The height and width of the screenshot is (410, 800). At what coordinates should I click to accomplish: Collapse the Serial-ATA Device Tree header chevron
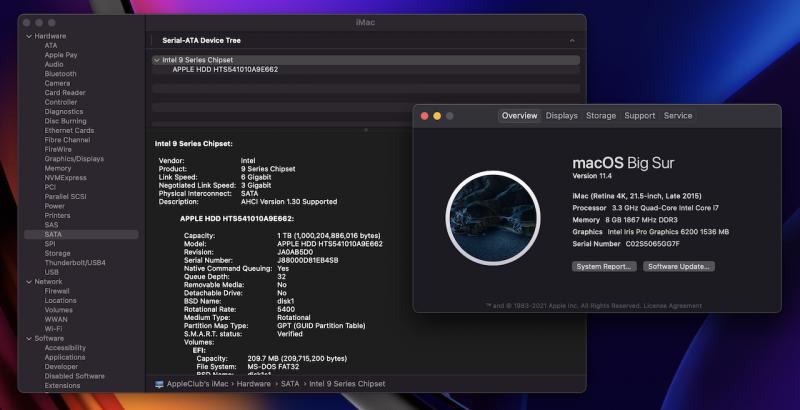click(x=572, y=40)
